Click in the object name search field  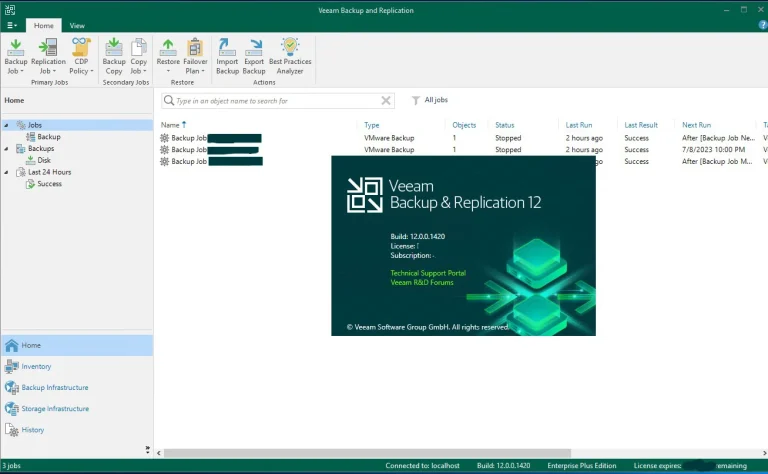278,101
